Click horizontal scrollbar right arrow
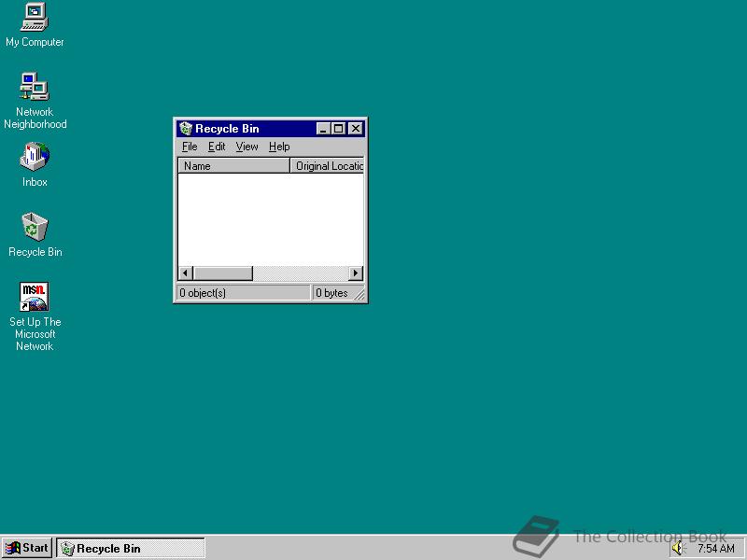The height and width of the screenshot is (560, 747). 356,273
